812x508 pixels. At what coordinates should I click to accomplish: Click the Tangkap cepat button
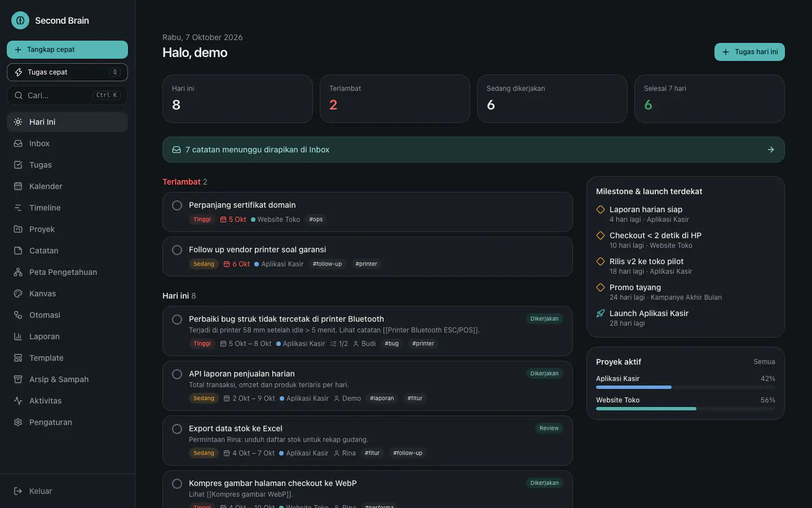pyautogui.click(x=67, y=50)
